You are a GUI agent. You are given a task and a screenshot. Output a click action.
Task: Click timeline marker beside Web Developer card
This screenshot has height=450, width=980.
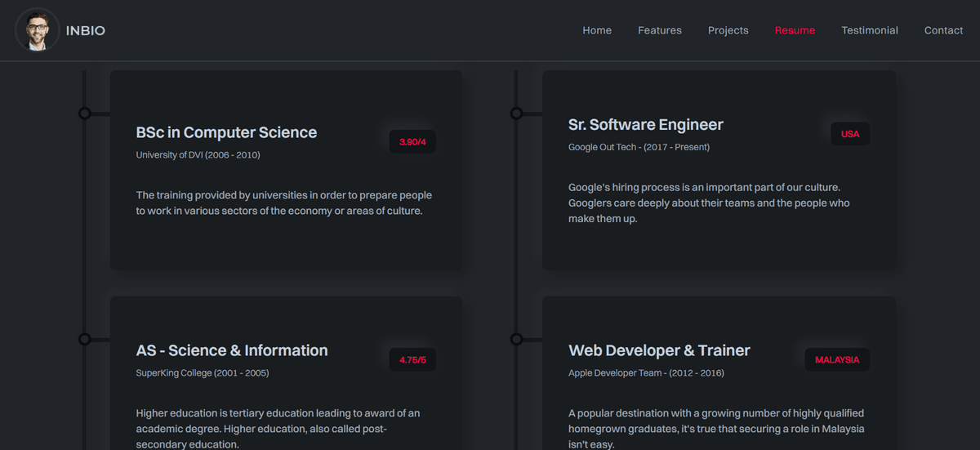coord(516,339)
